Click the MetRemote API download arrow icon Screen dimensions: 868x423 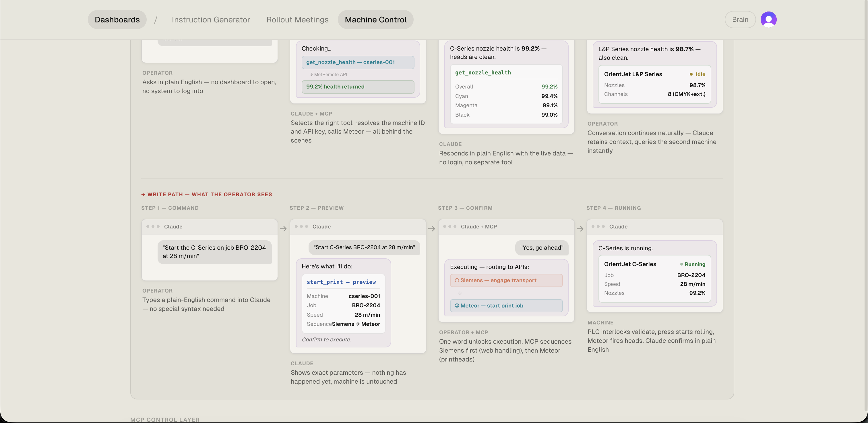[311, 74]
